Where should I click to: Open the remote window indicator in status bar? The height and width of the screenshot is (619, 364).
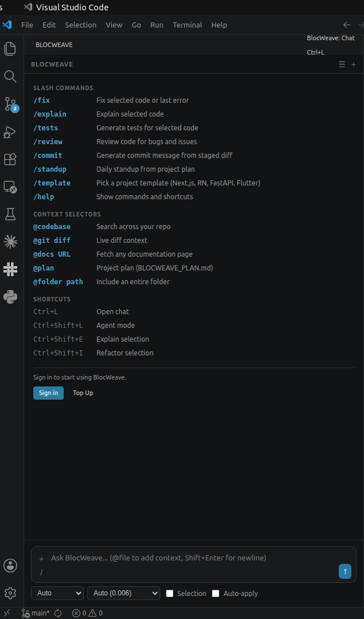click(7, 613)
